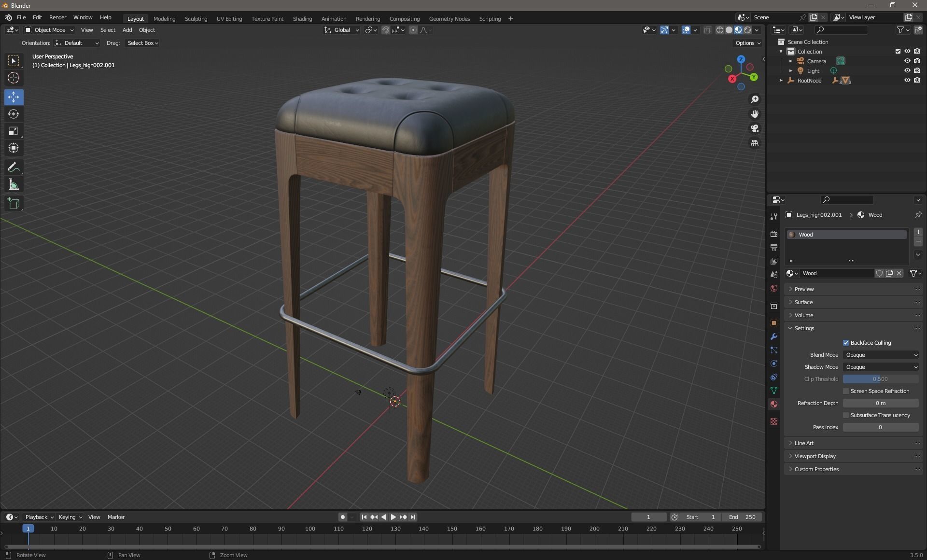927x560 pixels.
Task: Toggle snapping magnet icon
Action: [385, 30]
